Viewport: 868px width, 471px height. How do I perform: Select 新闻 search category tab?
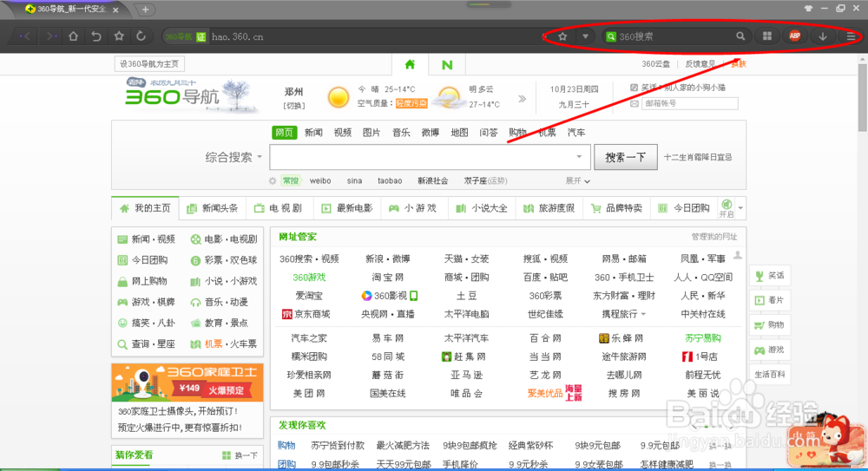click(x=313, y=133)
